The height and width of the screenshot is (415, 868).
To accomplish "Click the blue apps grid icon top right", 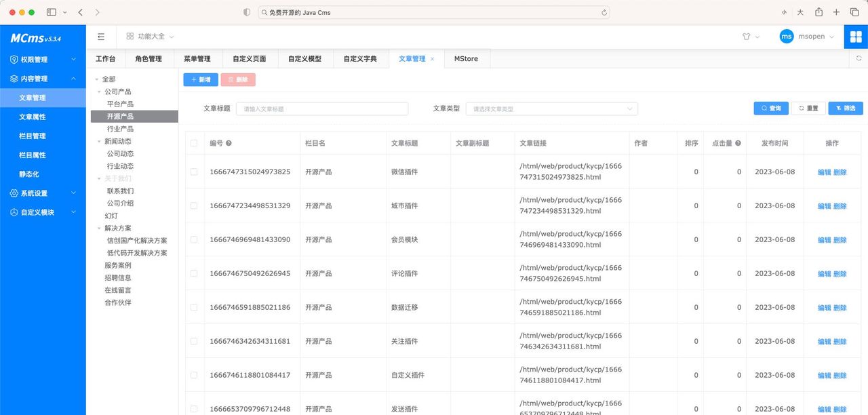I will pyautogui.click(x=856, y=37).
